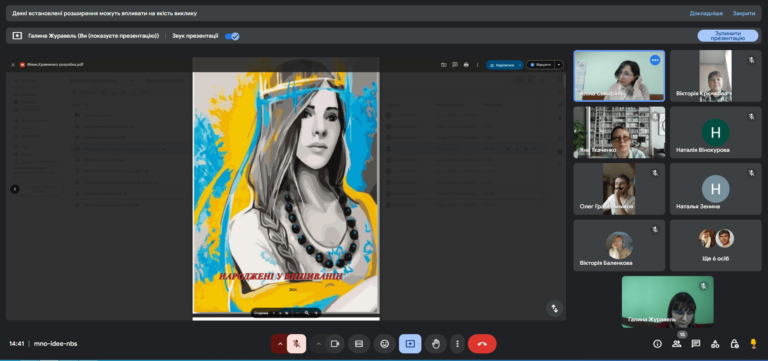Open the emoji reactions button

point(384,344)
